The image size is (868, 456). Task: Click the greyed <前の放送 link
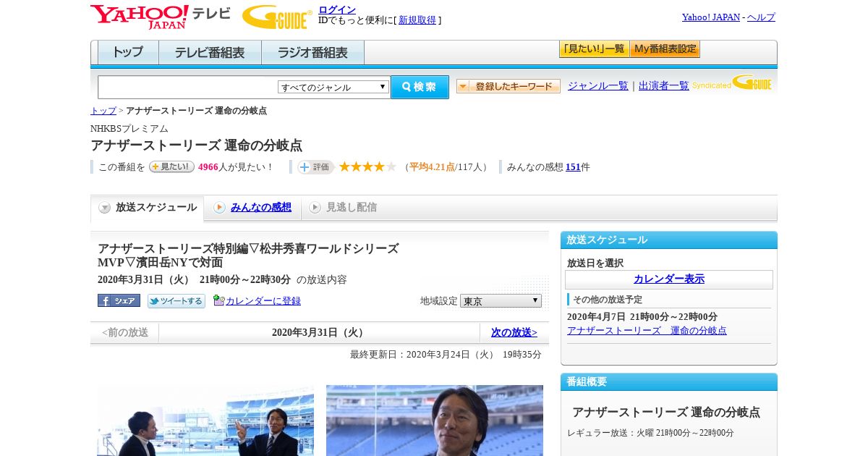125,332
